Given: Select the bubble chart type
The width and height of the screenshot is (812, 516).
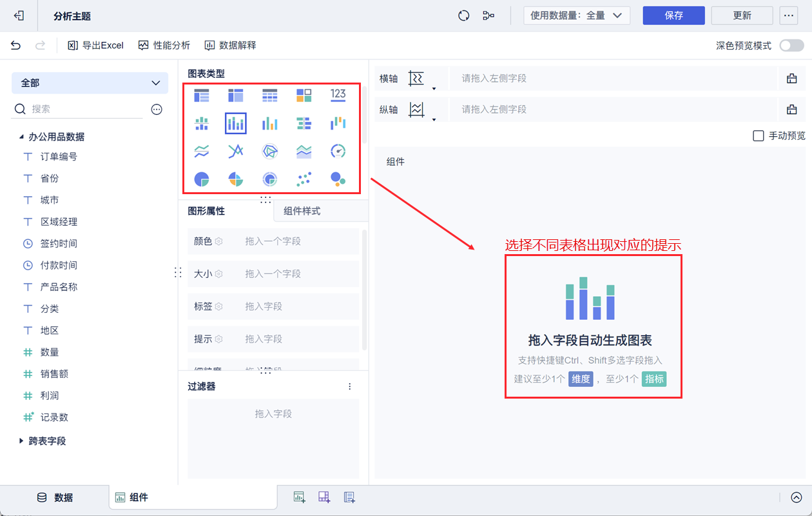Looking at the screenshot, I should coord(338,179).
